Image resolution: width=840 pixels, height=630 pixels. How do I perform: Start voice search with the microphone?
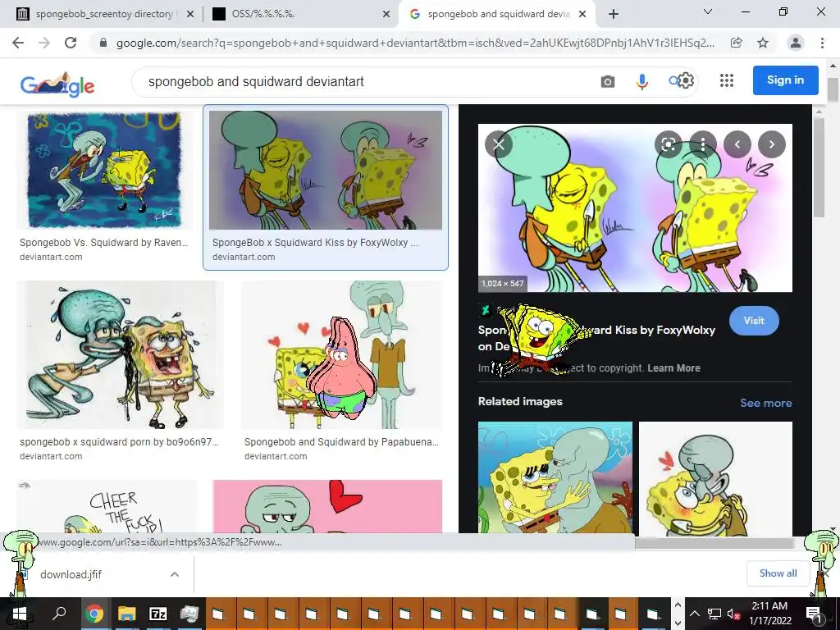641,81
